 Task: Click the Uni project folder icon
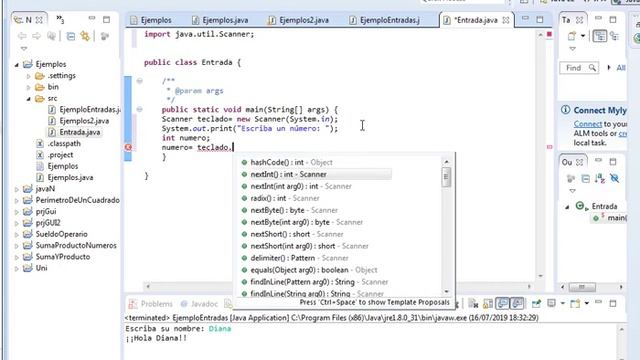[28, 268]
